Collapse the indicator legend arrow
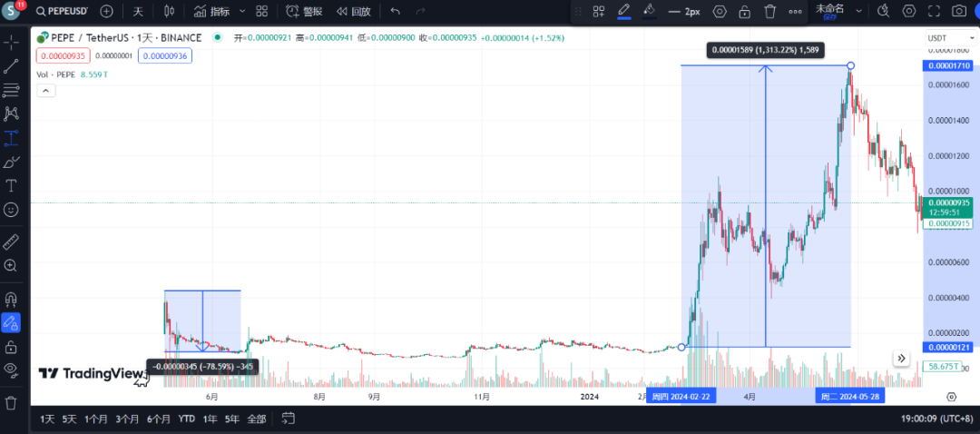Viewport: 980px width, 434px height. pos(47,91)
